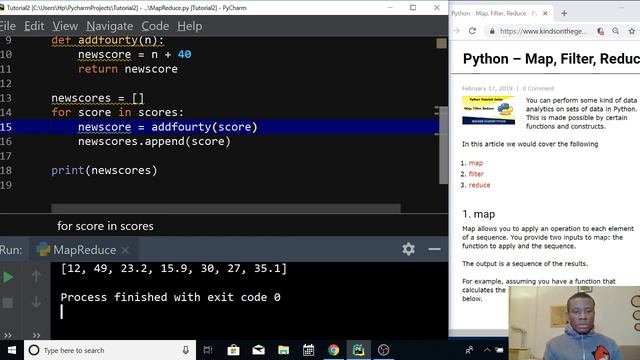Click the browser forward arrow
This screenshot has height=360, width=640.
(456, 31)
